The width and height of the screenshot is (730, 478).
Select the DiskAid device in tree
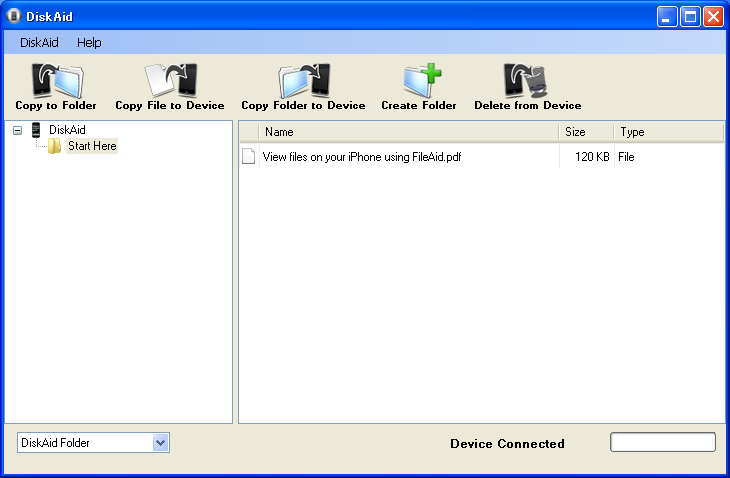(68, 130)
